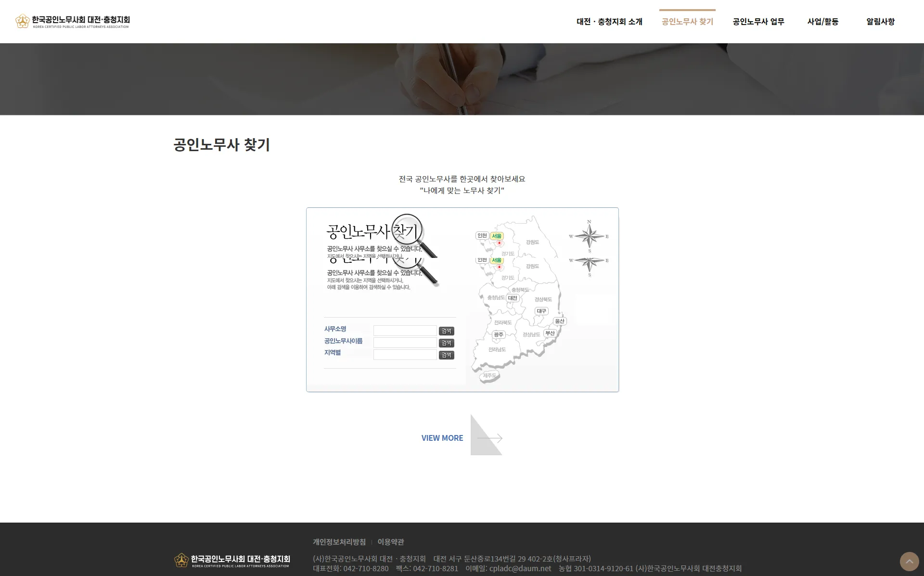Select 울산 marker on the map

click(560, 321)
